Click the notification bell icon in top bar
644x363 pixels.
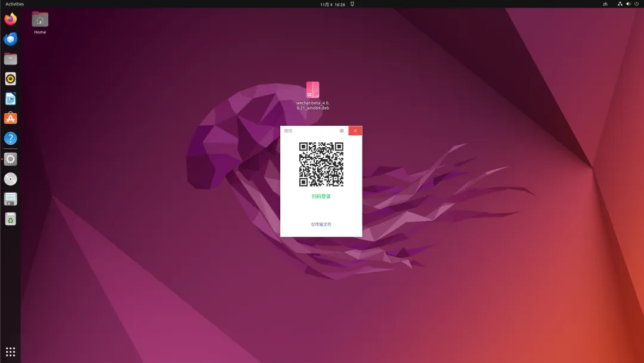tap(352, 4)
